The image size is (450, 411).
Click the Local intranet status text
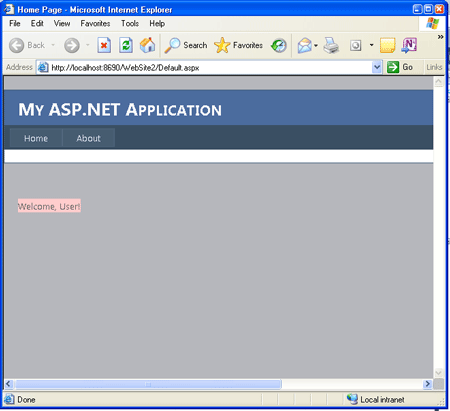382,400
